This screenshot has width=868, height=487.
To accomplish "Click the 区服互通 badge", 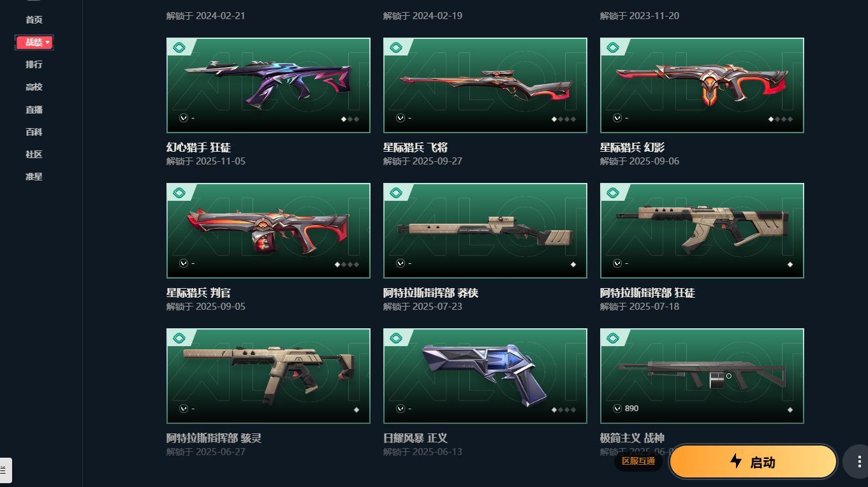I will [x=638, y=461].
